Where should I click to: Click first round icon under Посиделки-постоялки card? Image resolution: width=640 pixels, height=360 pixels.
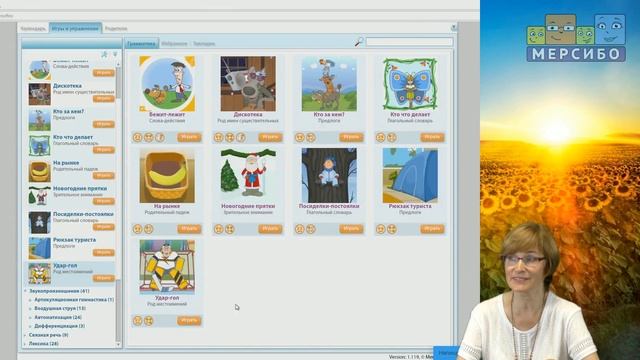click(x=300, y=229)
